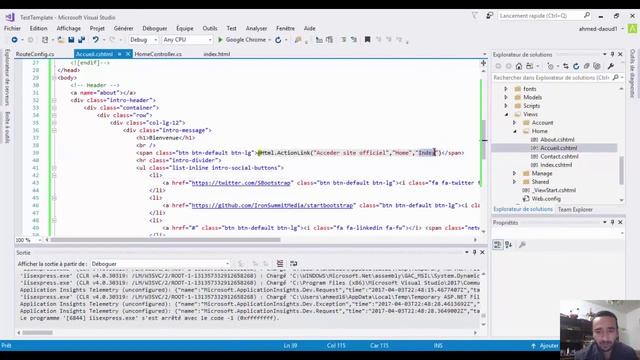This screenshot has height=360, width=640.
Task: Collapse the Views folder node
Action: (506, 114)
